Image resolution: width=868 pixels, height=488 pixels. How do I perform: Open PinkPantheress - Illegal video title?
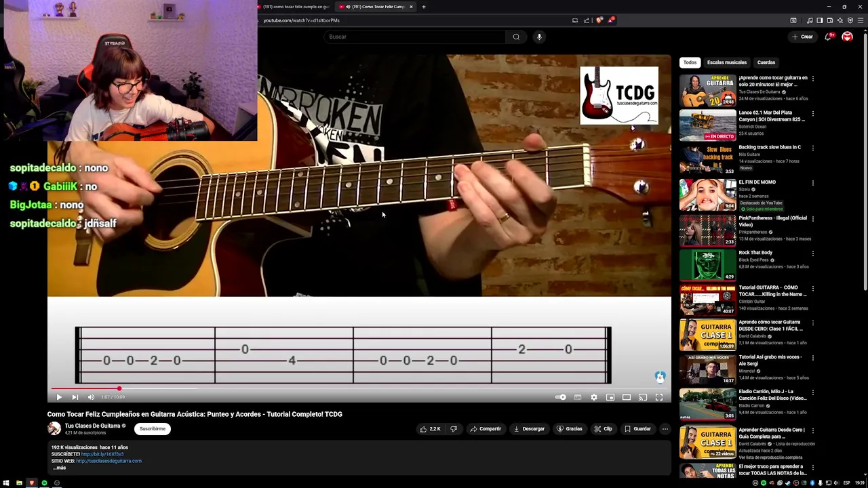773,221
